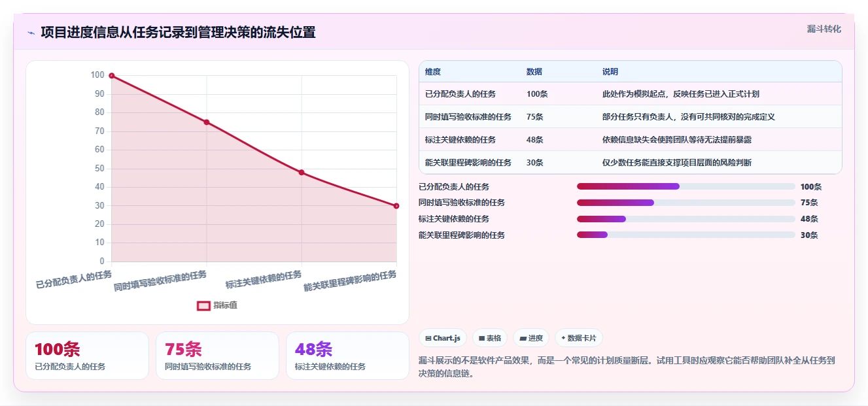
Task: Click table cell 标注关键依赖的任务
Action: click(460, 140)
